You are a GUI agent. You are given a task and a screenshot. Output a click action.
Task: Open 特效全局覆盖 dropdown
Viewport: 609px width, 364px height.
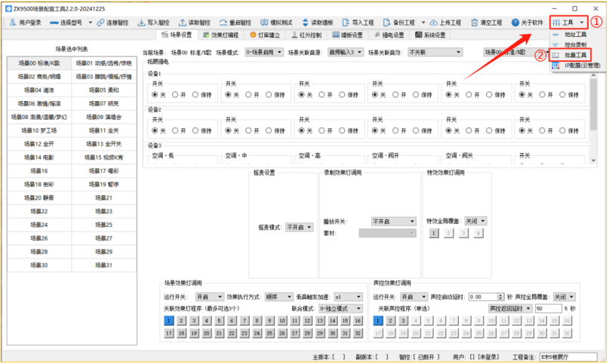click(x=475, y=222)
